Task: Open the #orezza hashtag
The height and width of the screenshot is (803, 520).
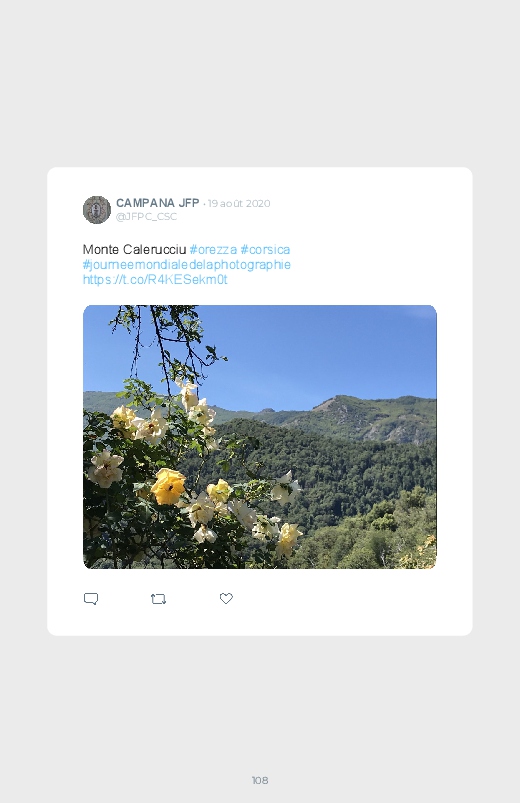Action: pos(213,249)
